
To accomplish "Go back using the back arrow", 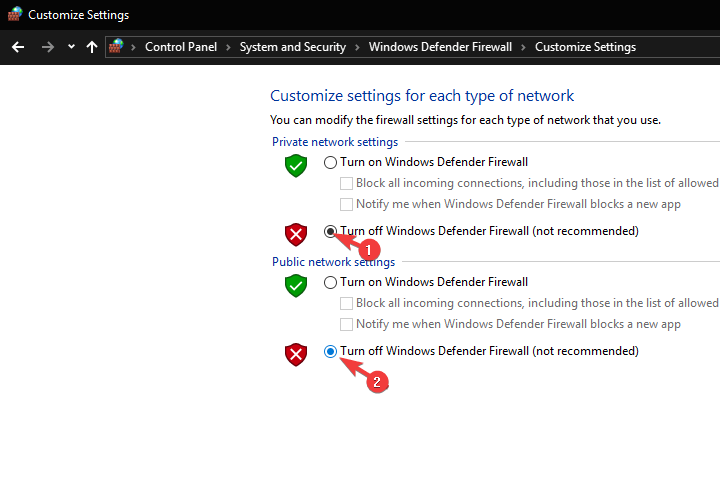I will pos(18,47).
